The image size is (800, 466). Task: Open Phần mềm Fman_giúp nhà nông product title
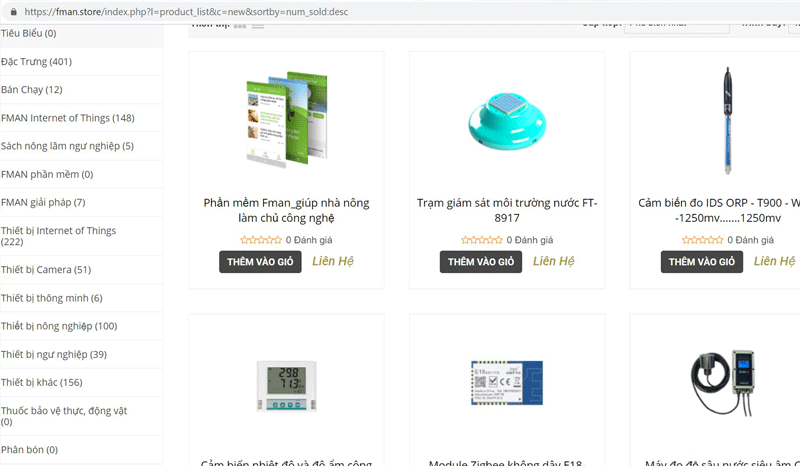(x=286, y=210)
